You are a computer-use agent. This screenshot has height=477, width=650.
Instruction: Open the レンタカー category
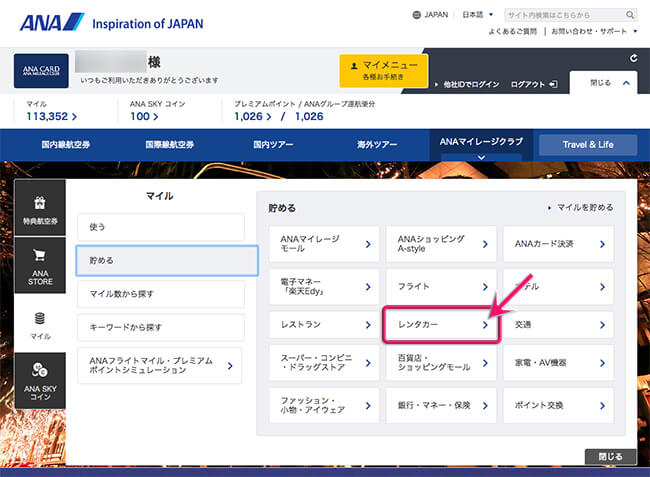point(441,324)
